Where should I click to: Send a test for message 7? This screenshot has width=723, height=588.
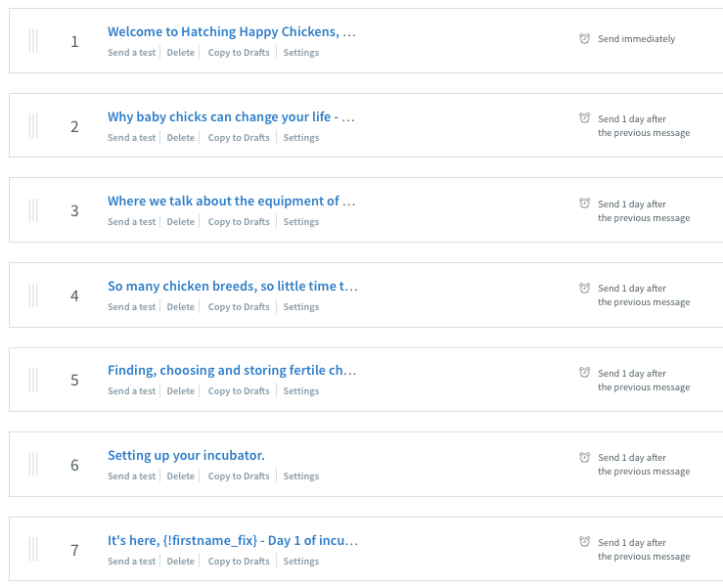pos(131,562)
